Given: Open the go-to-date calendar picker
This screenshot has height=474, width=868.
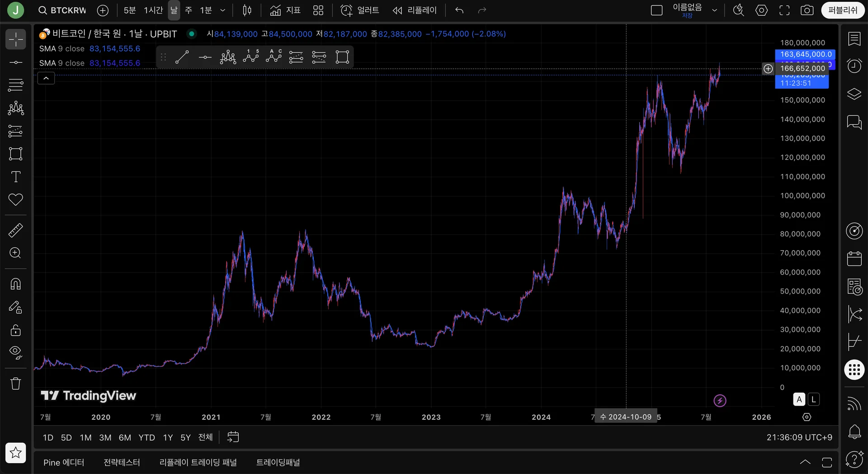Looking at the screenshot, I should 233,437.
